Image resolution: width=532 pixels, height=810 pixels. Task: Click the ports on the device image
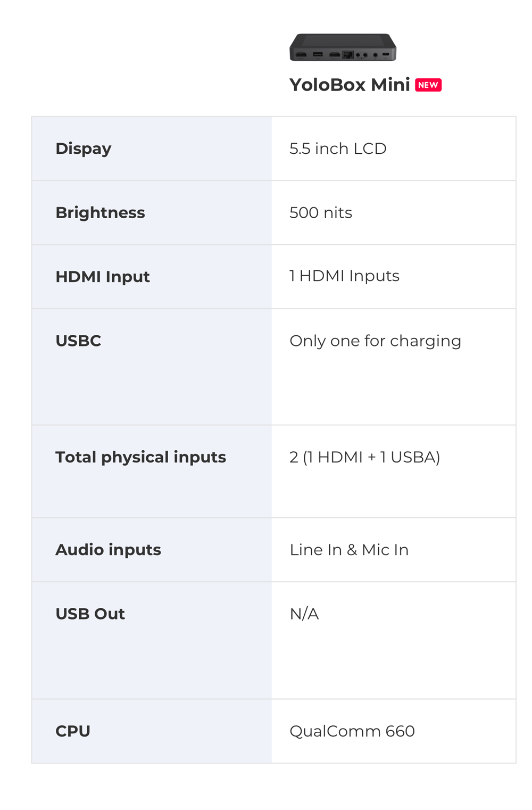click(343, 54)
